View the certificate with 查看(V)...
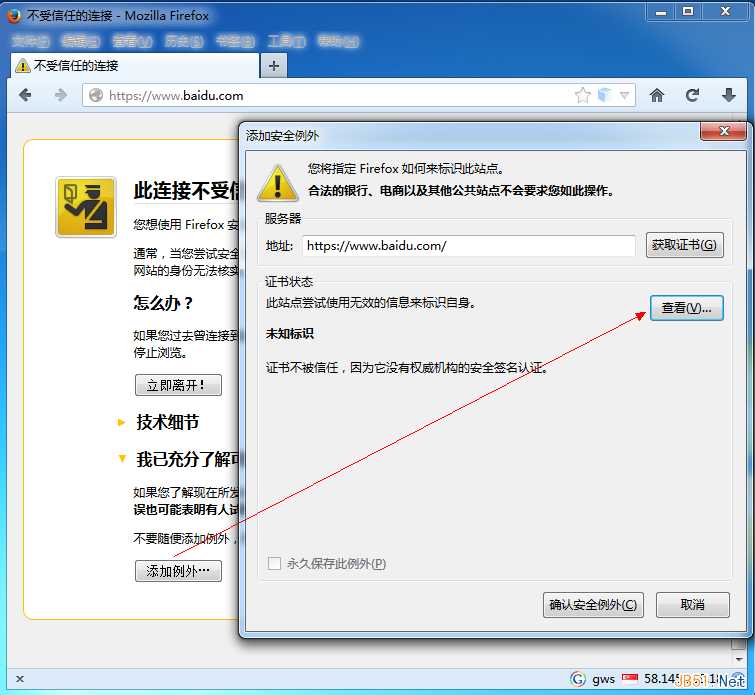The width and height of the screenshot is (755, 695). [687, 308]
